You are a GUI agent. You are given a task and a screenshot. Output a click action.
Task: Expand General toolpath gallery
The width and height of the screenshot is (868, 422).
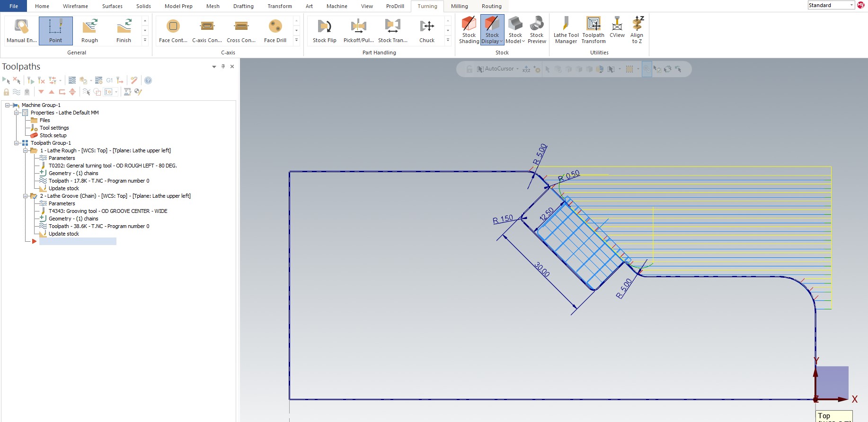[x=145, y=40]
